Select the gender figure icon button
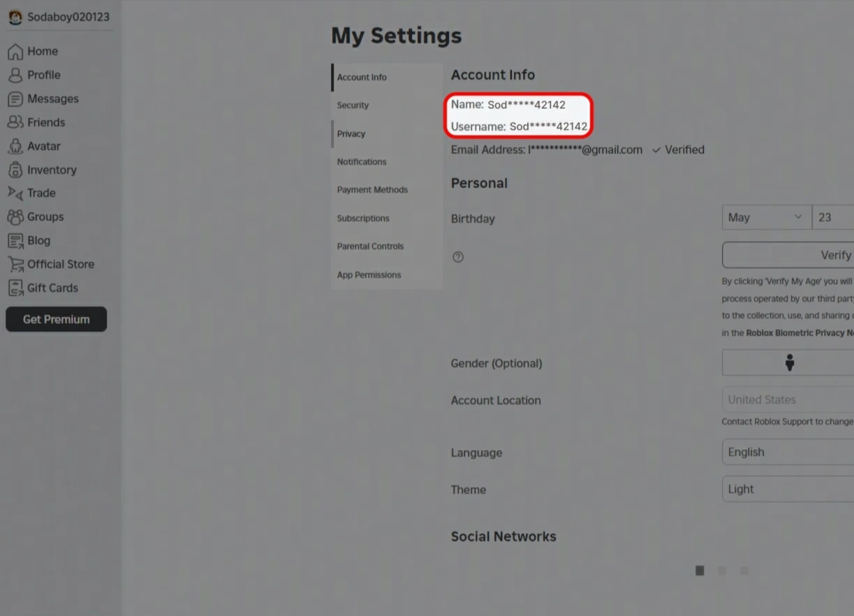This screenshot has height=616, width=854. [789, 363]
